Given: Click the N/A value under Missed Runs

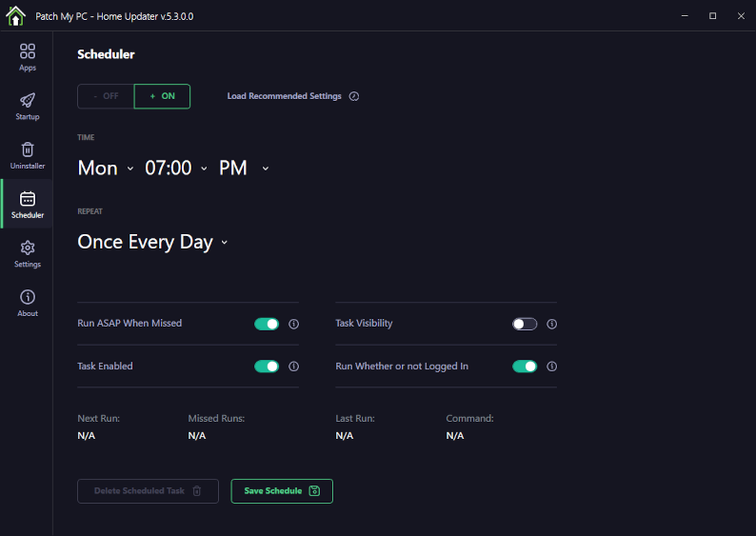Looking at the screenshot, I should tap(197, 436).
